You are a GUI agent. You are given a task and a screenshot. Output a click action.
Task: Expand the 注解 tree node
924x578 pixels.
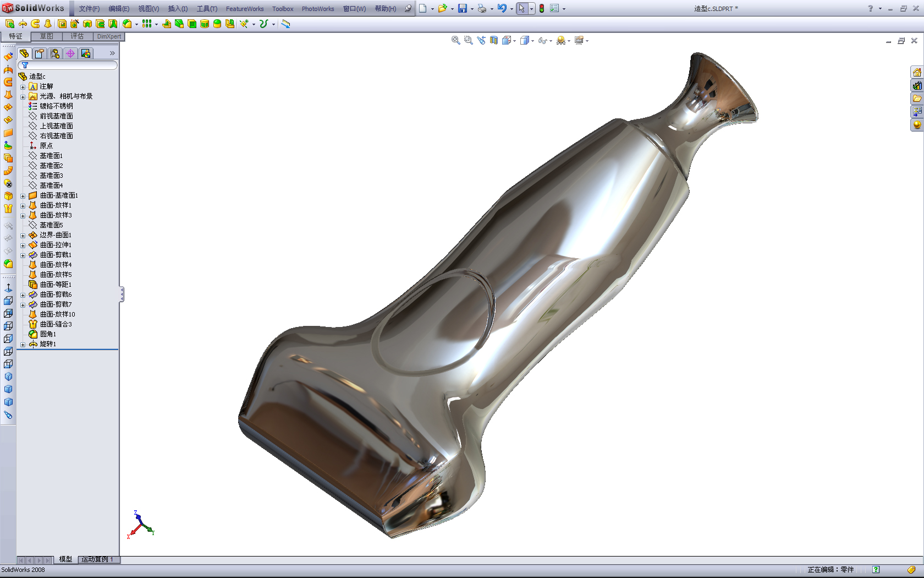point(23,87)
